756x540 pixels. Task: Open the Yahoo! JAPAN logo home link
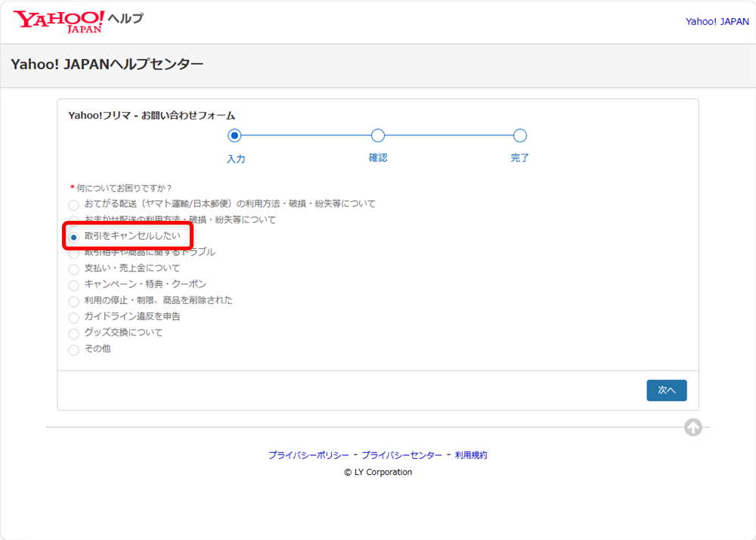(58, 22)
